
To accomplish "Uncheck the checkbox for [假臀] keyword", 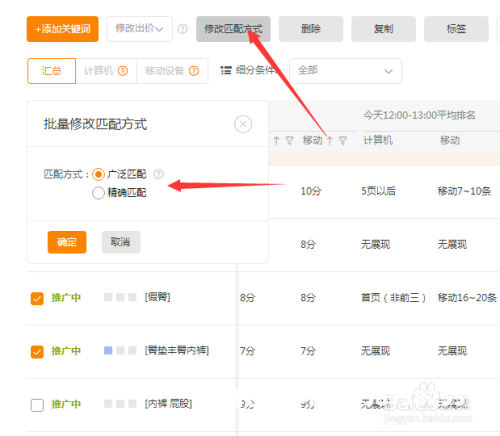I will tap(37, 298).
